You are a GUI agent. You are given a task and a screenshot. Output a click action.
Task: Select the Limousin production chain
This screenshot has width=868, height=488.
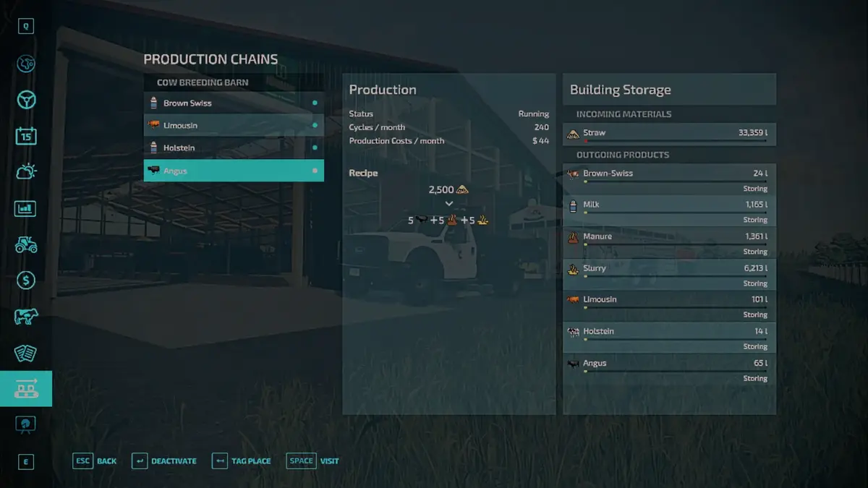pos(234,126)
